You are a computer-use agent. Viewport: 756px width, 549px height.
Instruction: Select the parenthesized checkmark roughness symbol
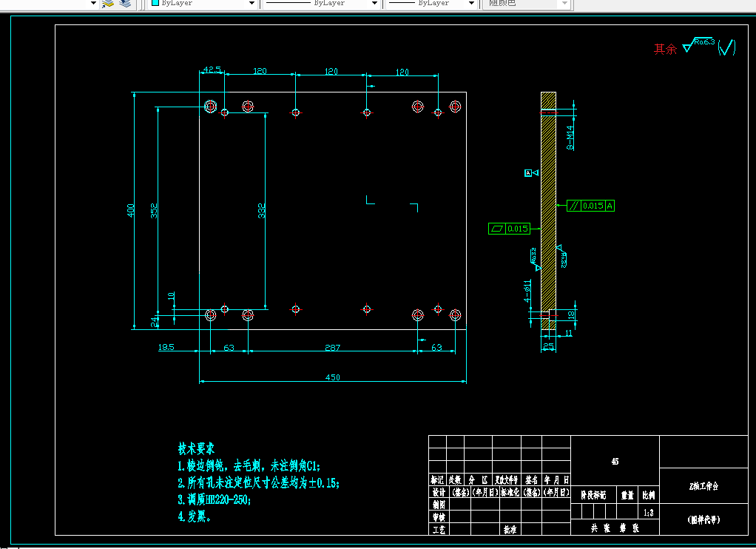point(726,47)
